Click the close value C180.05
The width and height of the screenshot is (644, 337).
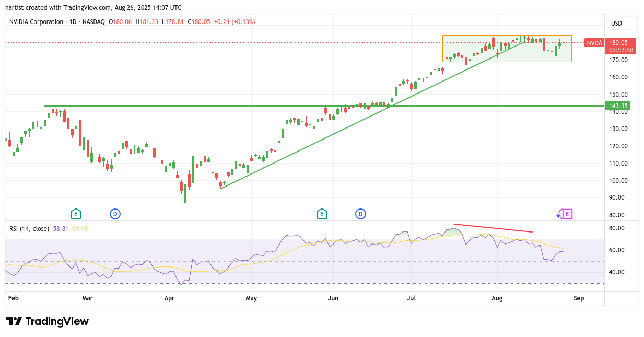coord(200,22)
